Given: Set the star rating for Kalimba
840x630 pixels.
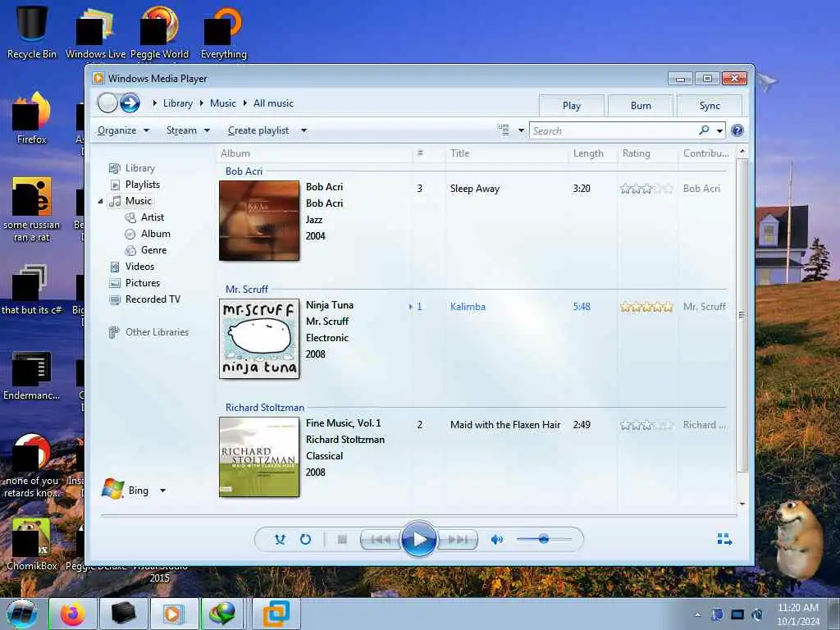Looking at the screenshot, I should click(646, 307).
